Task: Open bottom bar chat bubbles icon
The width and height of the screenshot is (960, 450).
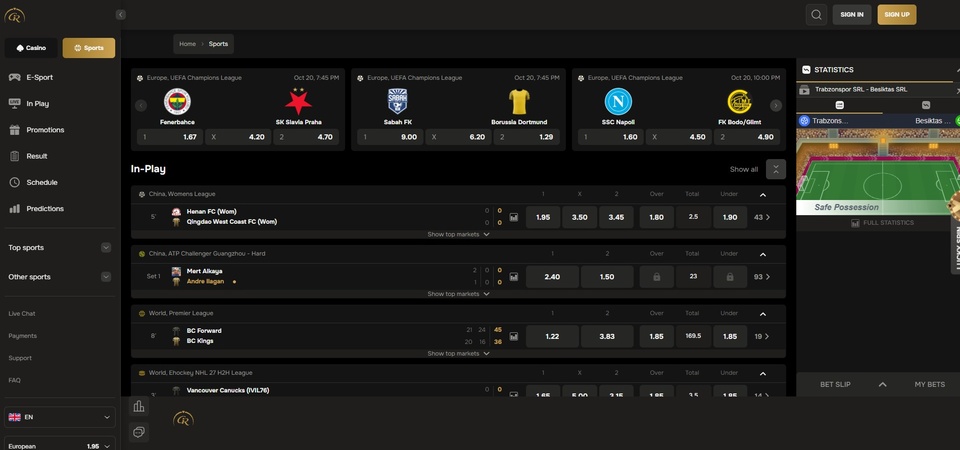Action: (139, 432)
